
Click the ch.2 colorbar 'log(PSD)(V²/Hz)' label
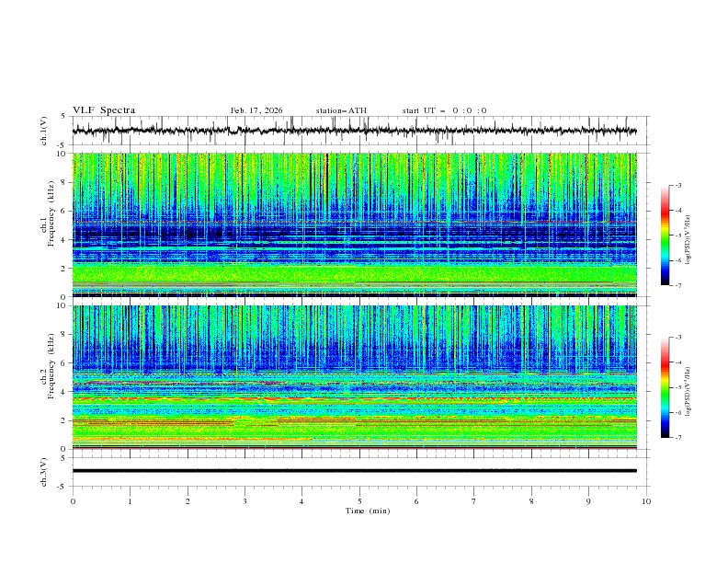(688, 392)
